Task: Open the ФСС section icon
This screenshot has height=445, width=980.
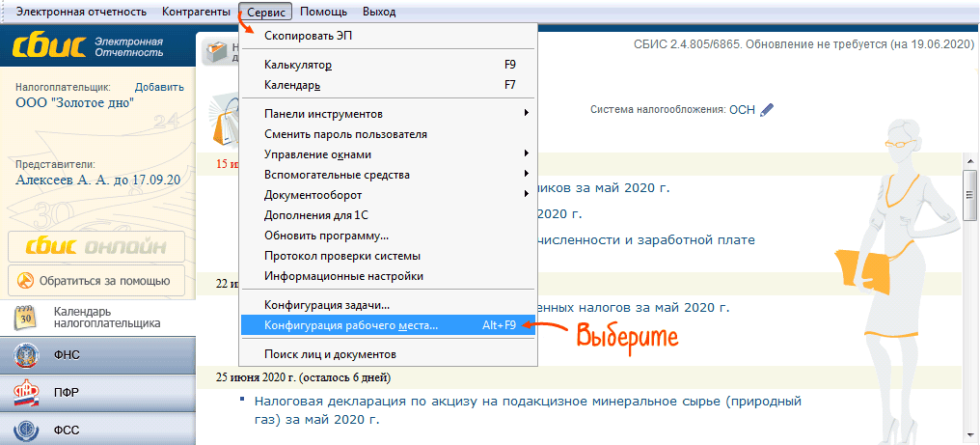Action: pyautogui.click(x=26, y=430)
